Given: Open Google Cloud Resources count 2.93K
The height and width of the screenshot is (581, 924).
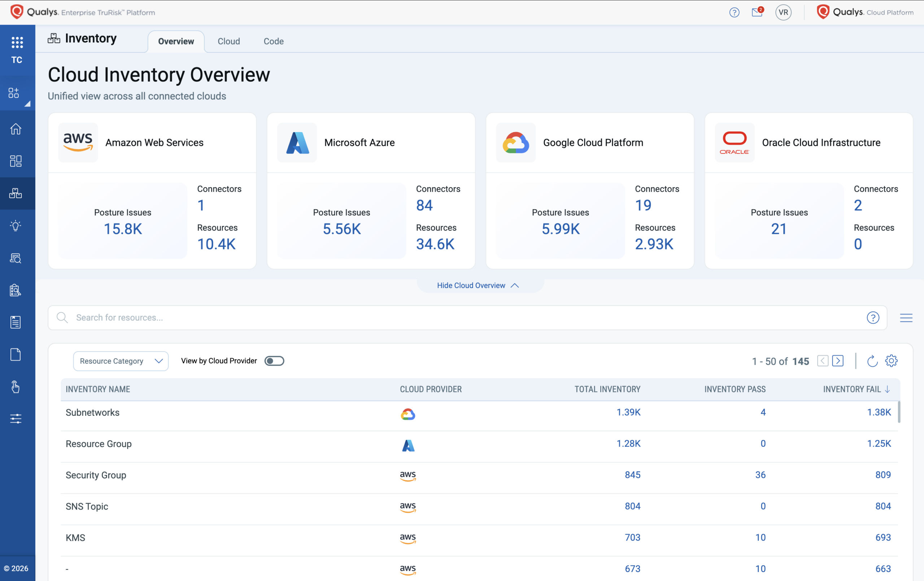Looking at the screenshot, I should (x=654, y=244).
